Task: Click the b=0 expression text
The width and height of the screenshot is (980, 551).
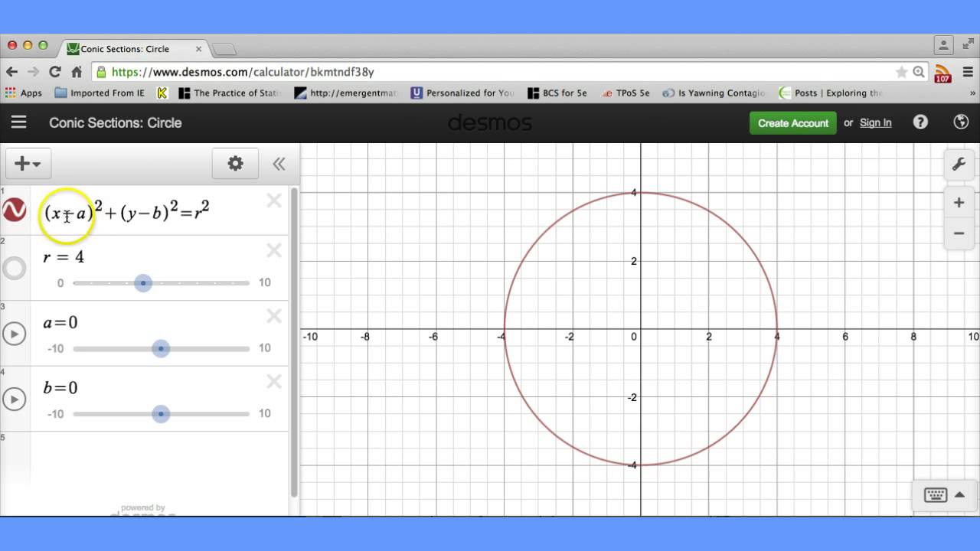Action: click(x=60, y=388)
